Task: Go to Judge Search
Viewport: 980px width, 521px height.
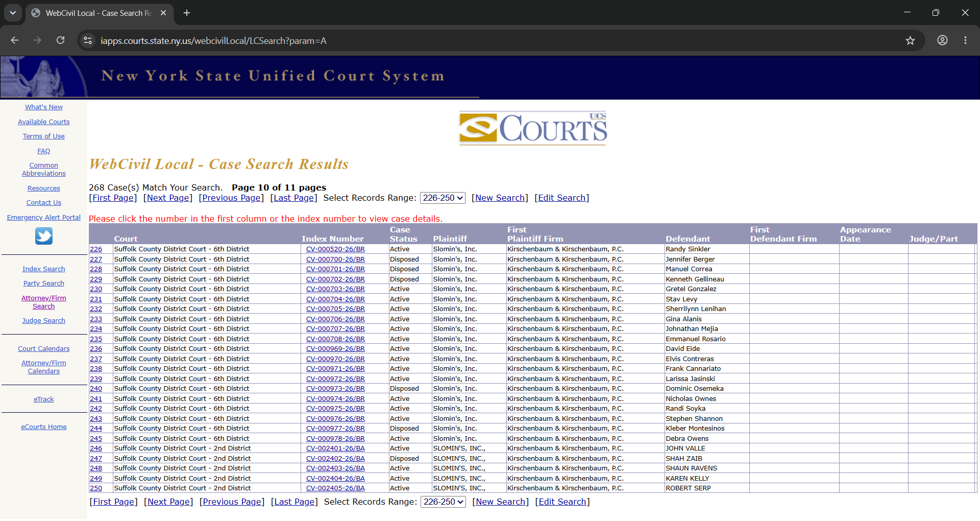Action: pyautogui.click(x=44, y=321)
